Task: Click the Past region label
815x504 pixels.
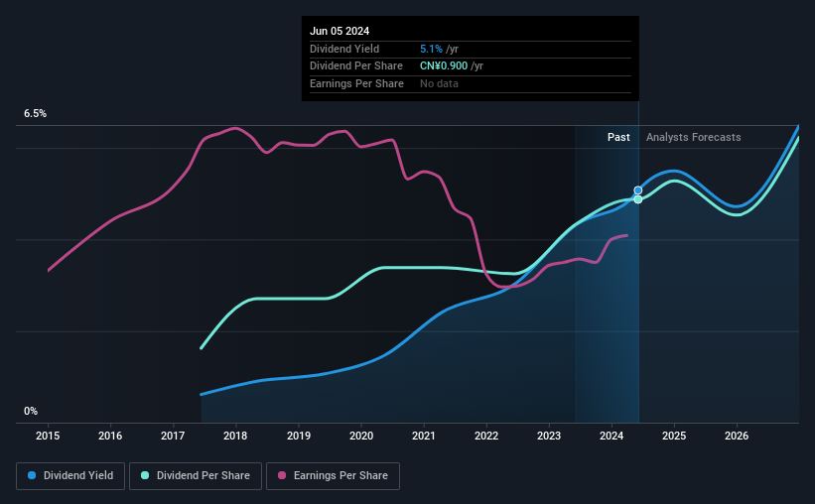Action: coord(618,137)
